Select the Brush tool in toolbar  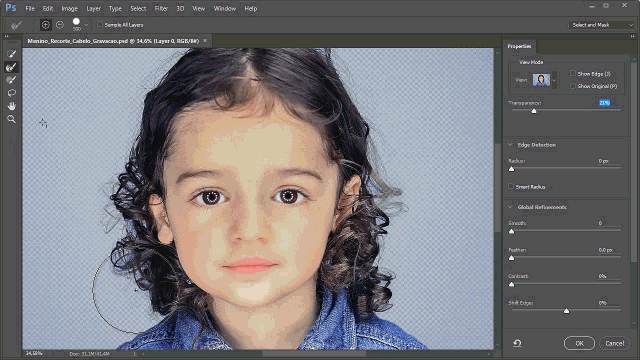(11, 80)
